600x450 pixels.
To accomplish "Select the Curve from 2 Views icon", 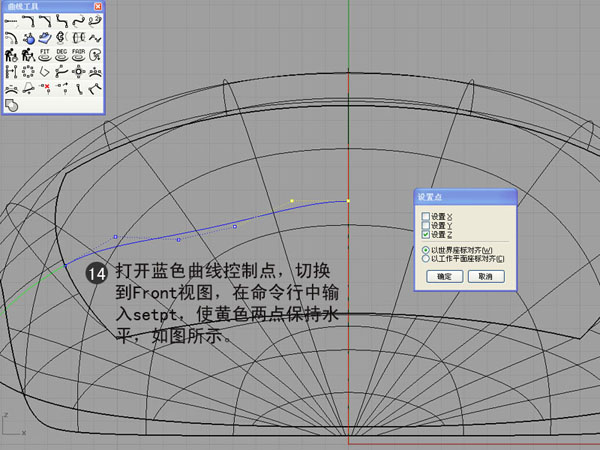I will pyautogui.click(x=62, y=38).
